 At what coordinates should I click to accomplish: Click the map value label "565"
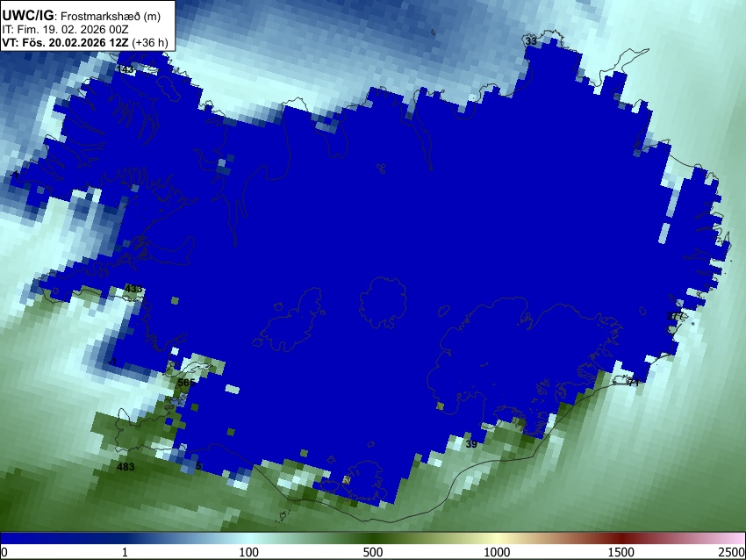tap(186, 383)
